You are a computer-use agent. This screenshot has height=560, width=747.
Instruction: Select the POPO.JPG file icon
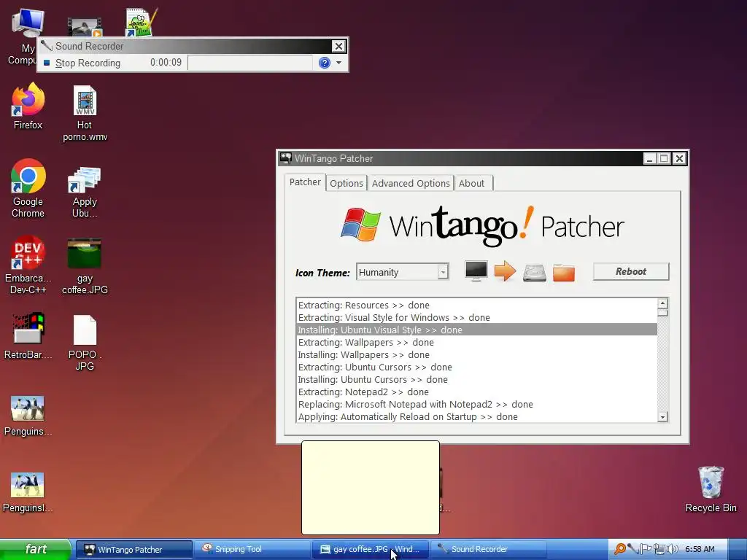85,343
